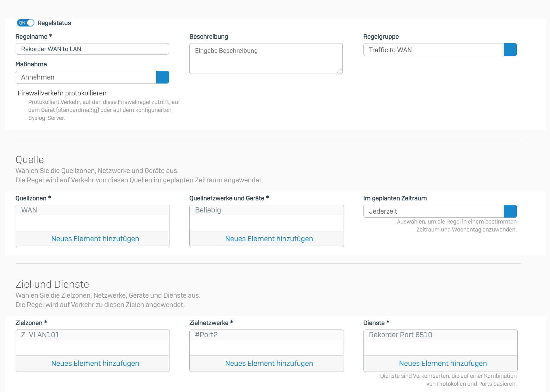Image resolution: width=550 pixels, height=392 pixels.
Task: Enable 'Firewallverkehr protokollieren' option
Action: point(62,93)
